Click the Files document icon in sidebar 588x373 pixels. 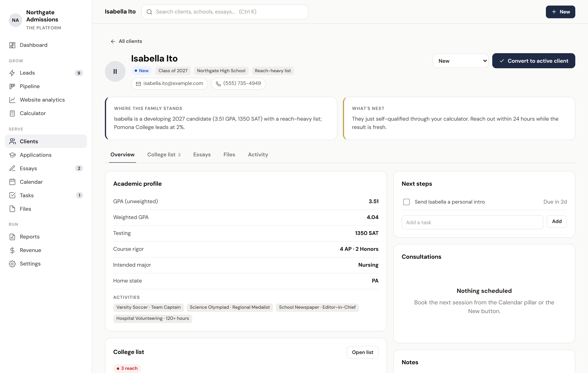coord(12,209)
